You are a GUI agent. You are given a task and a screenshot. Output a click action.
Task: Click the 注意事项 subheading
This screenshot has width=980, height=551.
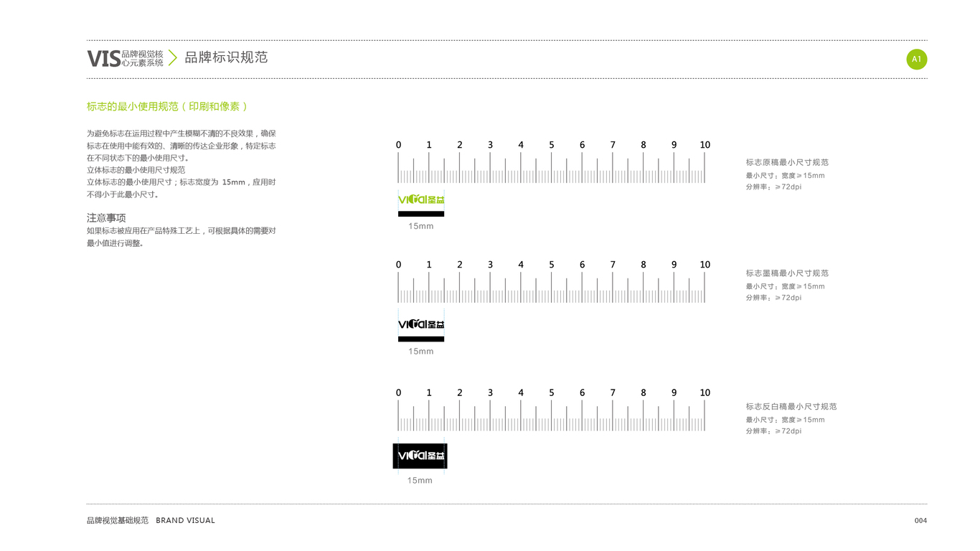[106, 218]
